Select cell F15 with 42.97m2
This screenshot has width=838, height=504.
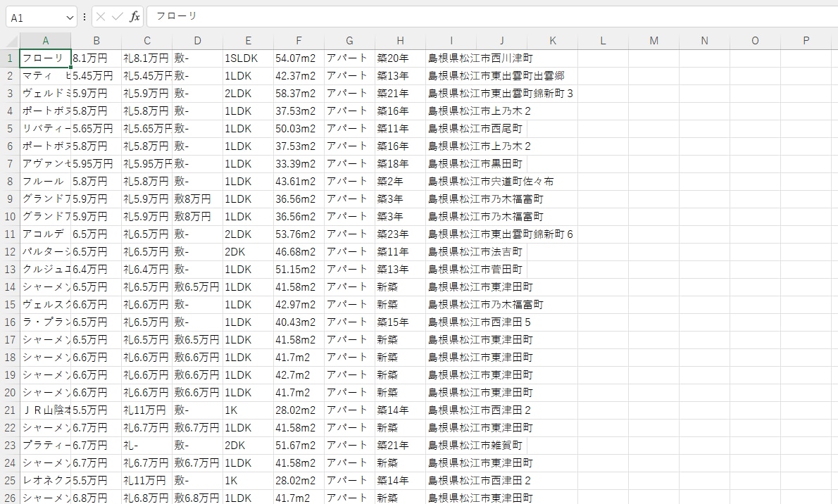click(x=299, y=305)
